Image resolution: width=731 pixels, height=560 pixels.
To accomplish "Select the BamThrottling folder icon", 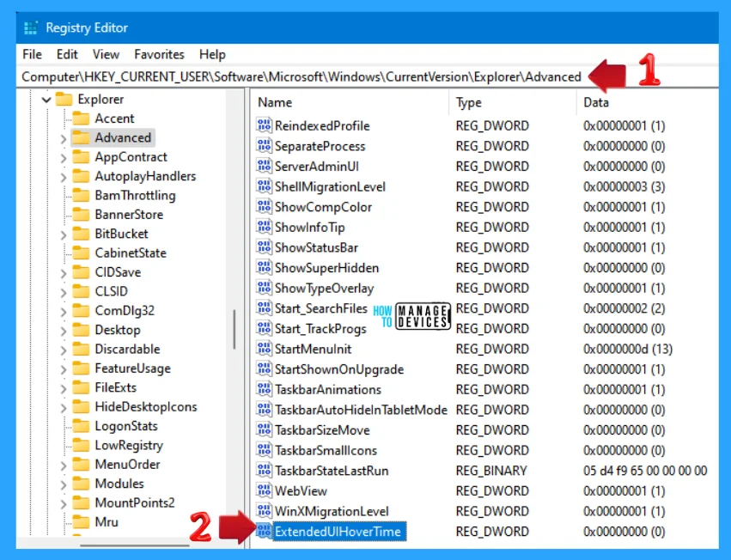I will 81,195.
